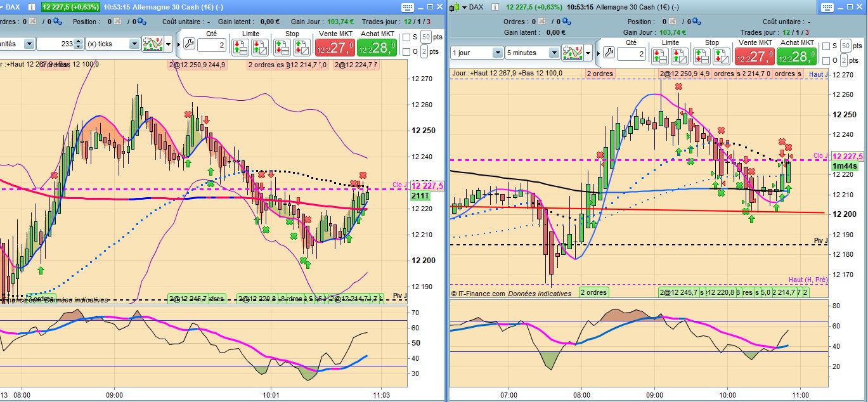The width and height of the screenshot is (868, 402).
Task: Click Achat MKT buy button, right window
Action: pyautogui.click(x=797, y=56)
